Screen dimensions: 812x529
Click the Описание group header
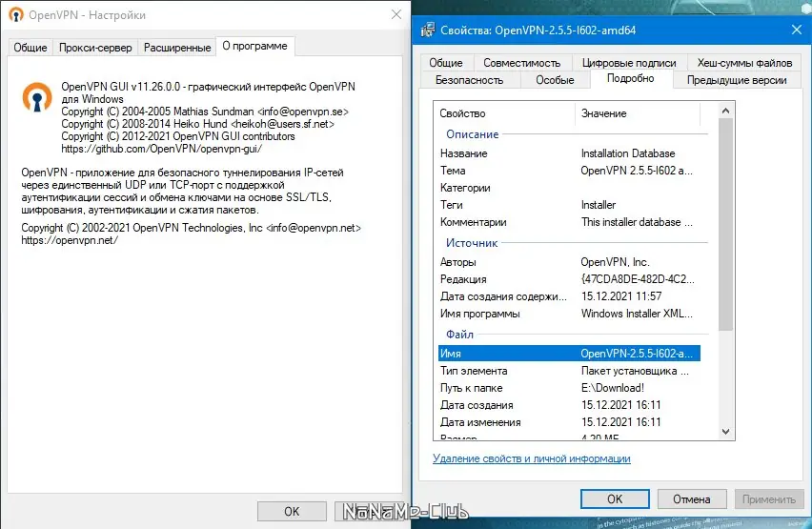point(473,134)
